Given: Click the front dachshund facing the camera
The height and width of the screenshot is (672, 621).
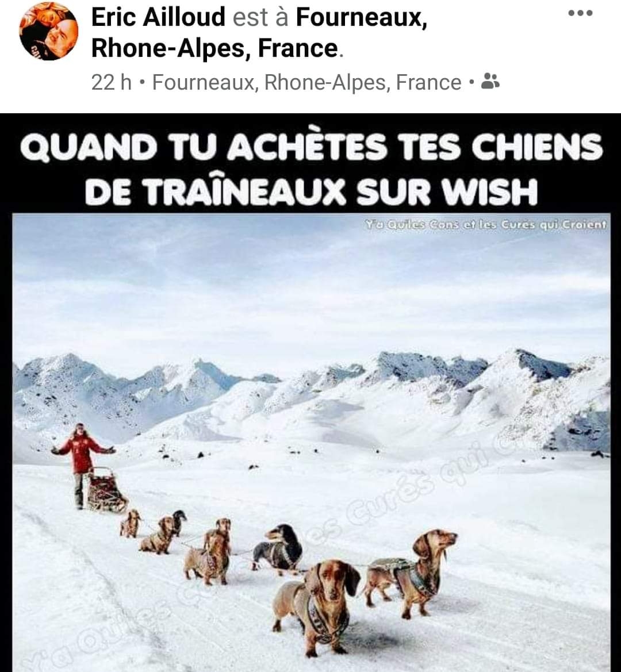Looking at the screenshot, I should click(317, 606).
